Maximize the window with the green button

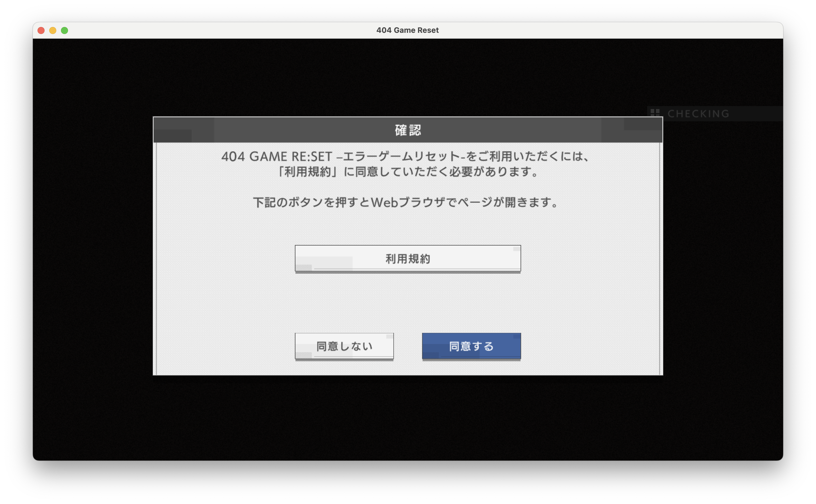pos(65,30)
